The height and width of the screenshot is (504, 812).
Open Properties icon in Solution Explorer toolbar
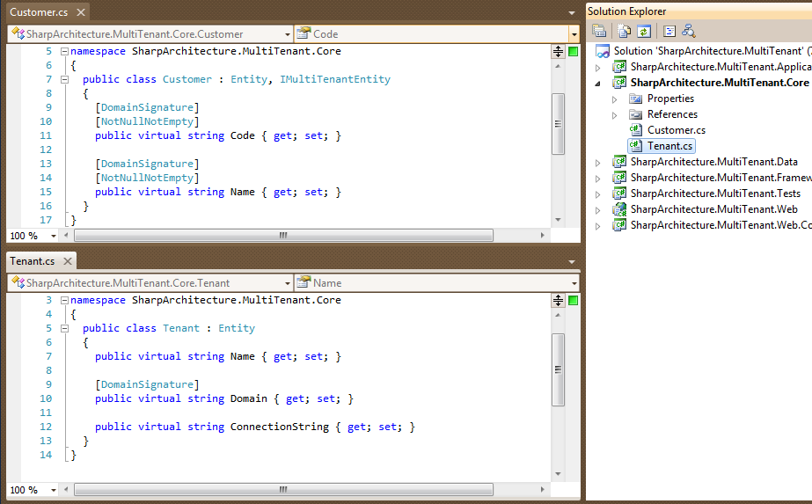(x=599, y=31)
